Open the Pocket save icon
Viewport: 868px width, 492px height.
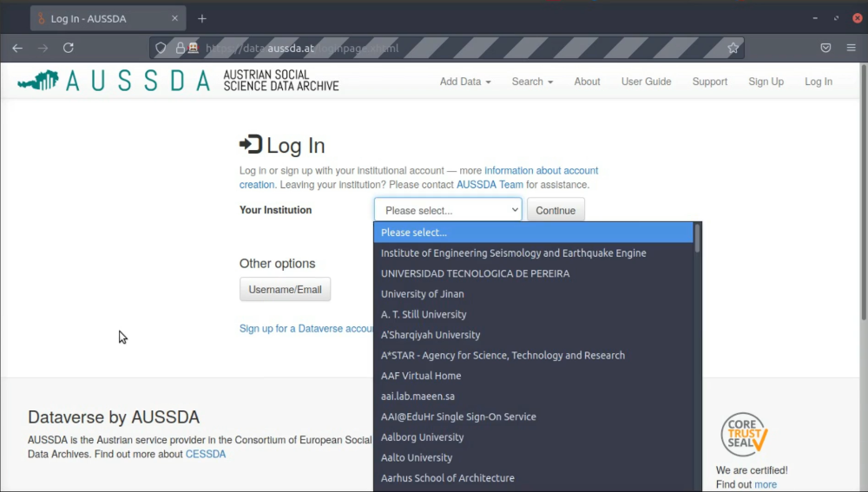tap(825, 48)
